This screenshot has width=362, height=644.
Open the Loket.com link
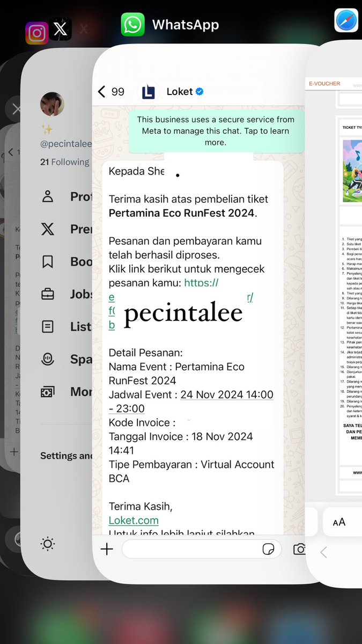134,520
